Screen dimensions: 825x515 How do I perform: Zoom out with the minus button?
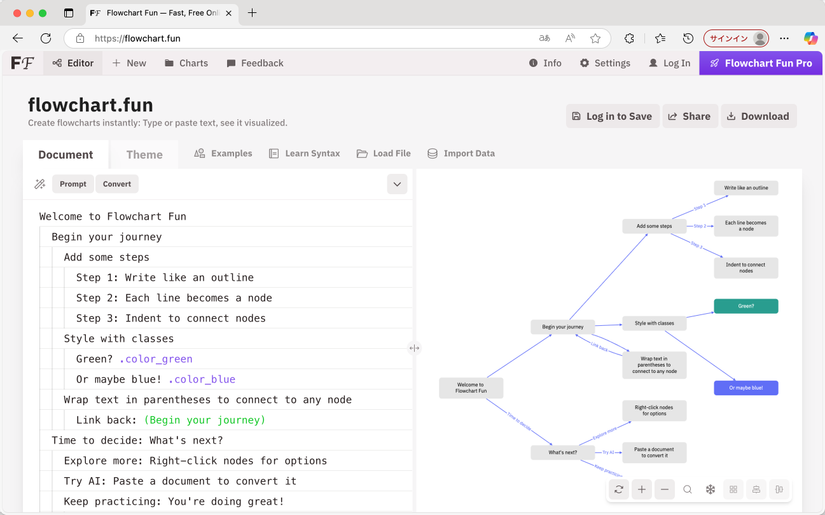665,489
